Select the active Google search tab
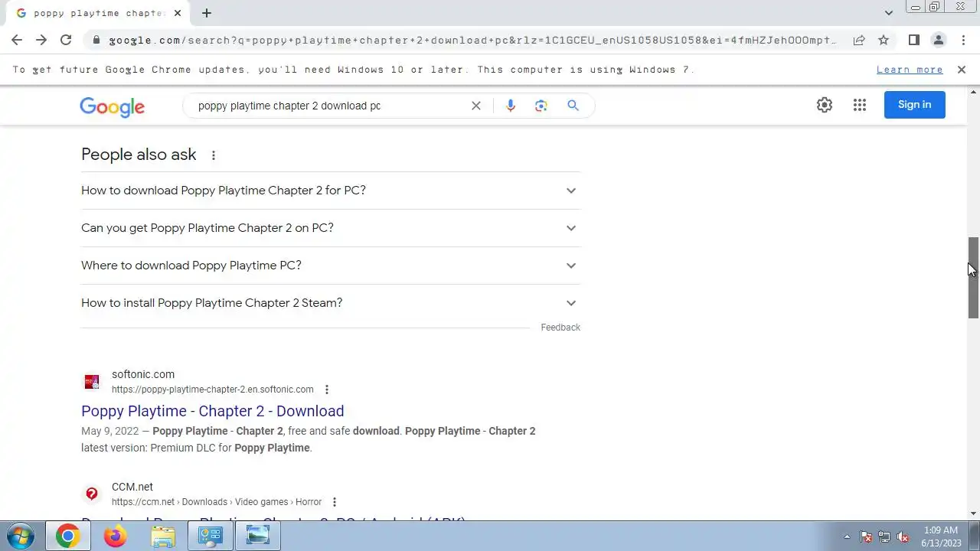The height and width of the screenshot is (551, 980). [x=98, y=13]
